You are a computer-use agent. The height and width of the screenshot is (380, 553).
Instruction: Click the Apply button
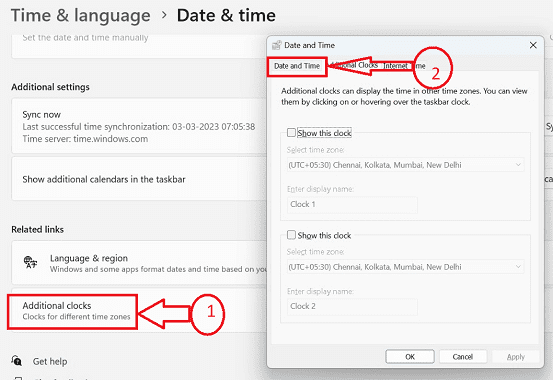516,357
